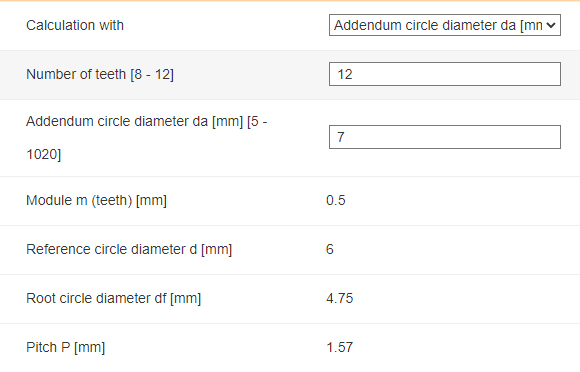580x372 pixels.
Task: Select the Reference circle diameter result 6
Action: pos(330,249)
